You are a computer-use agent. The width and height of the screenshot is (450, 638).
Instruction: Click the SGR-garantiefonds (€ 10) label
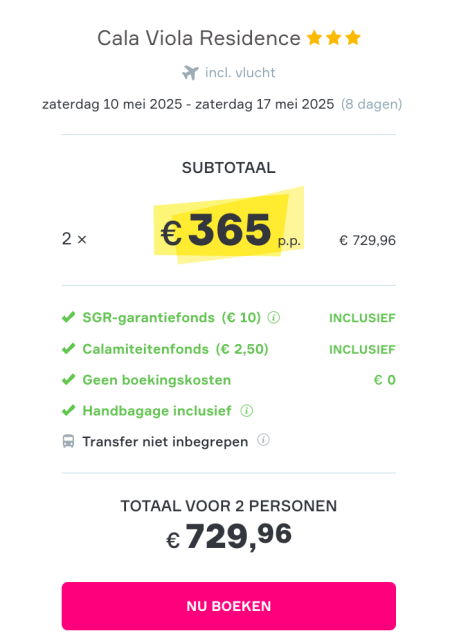172,317
